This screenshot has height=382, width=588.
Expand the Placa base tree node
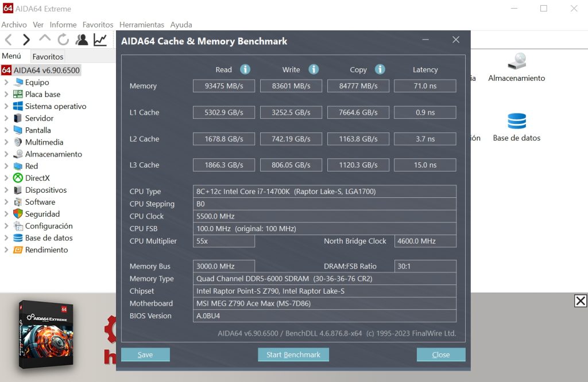pyautogui.click(x=6, y=94)
